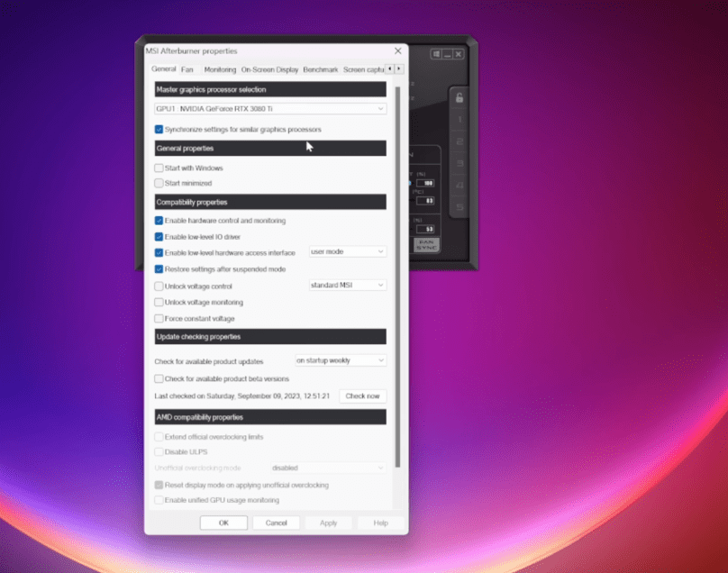This screenshot has width=728, height=573.
Task: Change the on startup weekly update schedule
Action: coord(341,359)
